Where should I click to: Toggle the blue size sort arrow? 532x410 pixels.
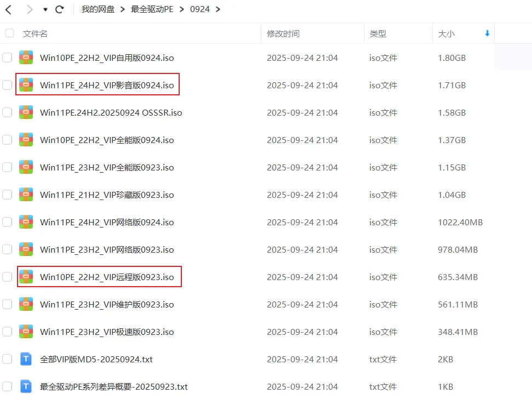[x=487, y=33]
